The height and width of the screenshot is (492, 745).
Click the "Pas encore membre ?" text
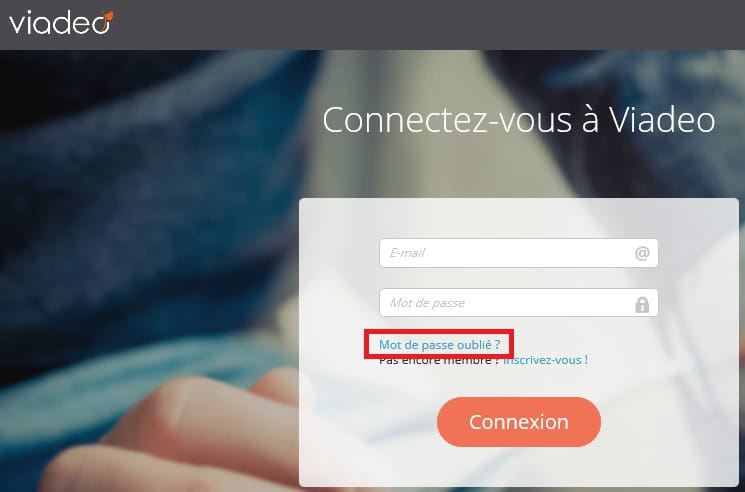439,361
